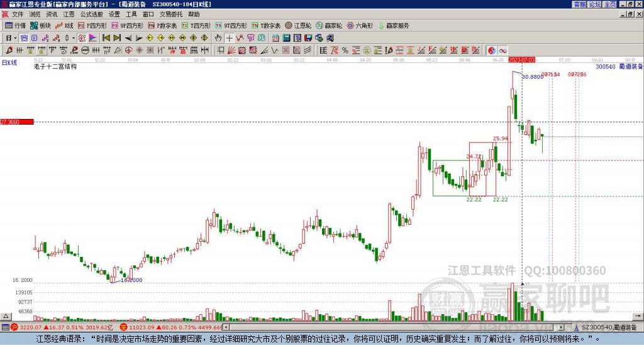The image size is (644, 345).
Task: Open the 公式选股 menu
Action: tap(91, 14)
